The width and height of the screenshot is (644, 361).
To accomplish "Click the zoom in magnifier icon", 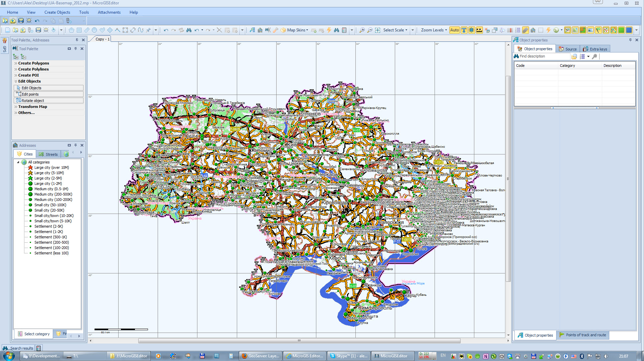I will (362, 30).
